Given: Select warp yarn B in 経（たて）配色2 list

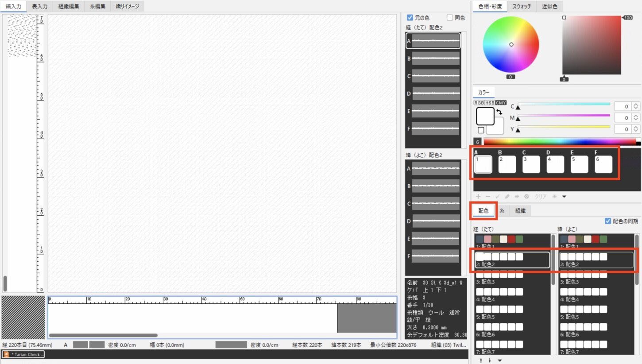Looking at the screenshot, I should click(433, 58).
